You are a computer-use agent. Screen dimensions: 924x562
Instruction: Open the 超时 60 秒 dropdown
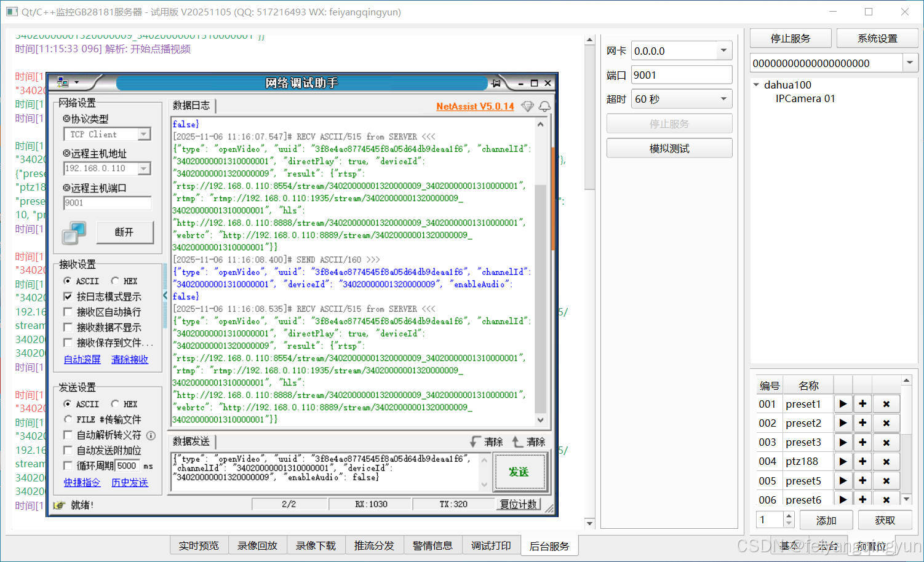[723, 99]
